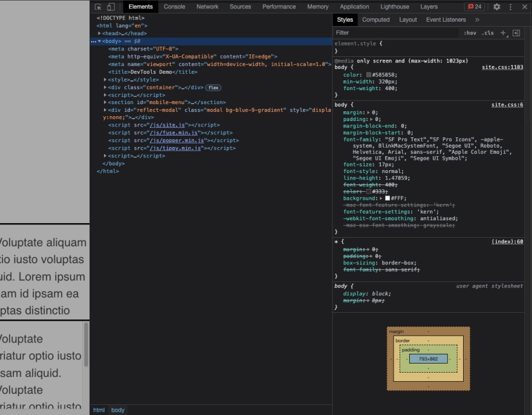532x415 pixels.
Task: Switch to the Network tab
Action: click(x=207, y=7)
